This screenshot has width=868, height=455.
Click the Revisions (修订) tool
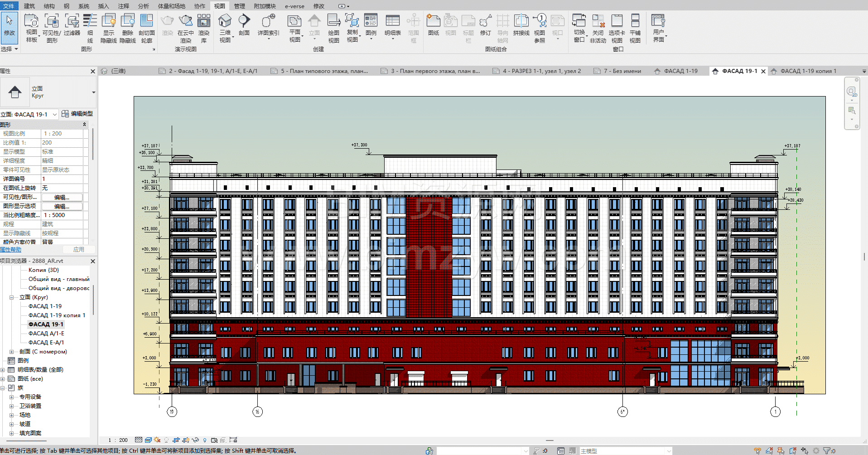click(486, 25)
